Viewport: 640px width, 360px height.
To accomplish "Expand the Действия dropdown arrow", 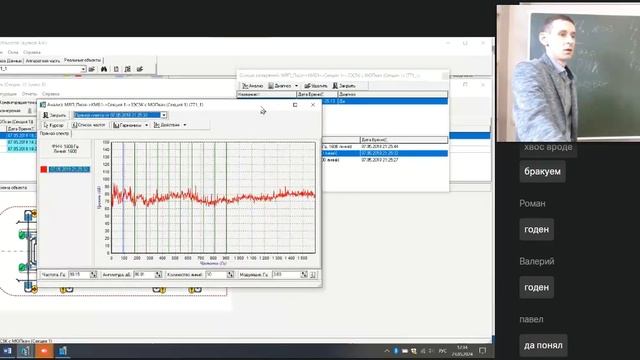I will 185,125.
